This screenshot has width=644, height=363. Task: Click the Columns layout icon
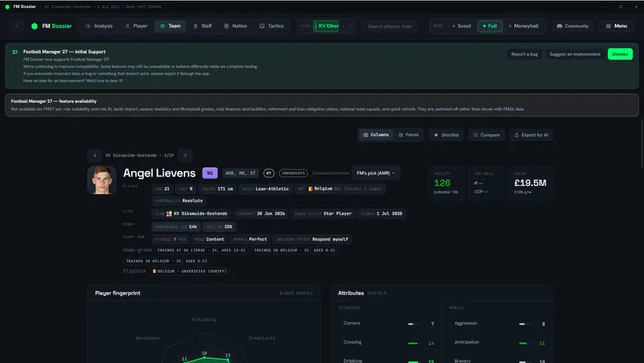(366, 135)
